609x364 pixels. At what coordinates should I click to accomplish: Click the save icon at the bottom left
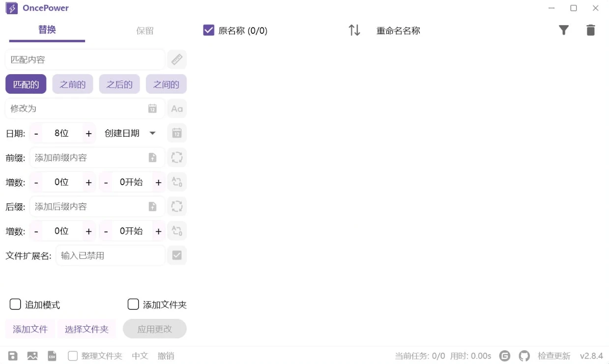(12, 356)
